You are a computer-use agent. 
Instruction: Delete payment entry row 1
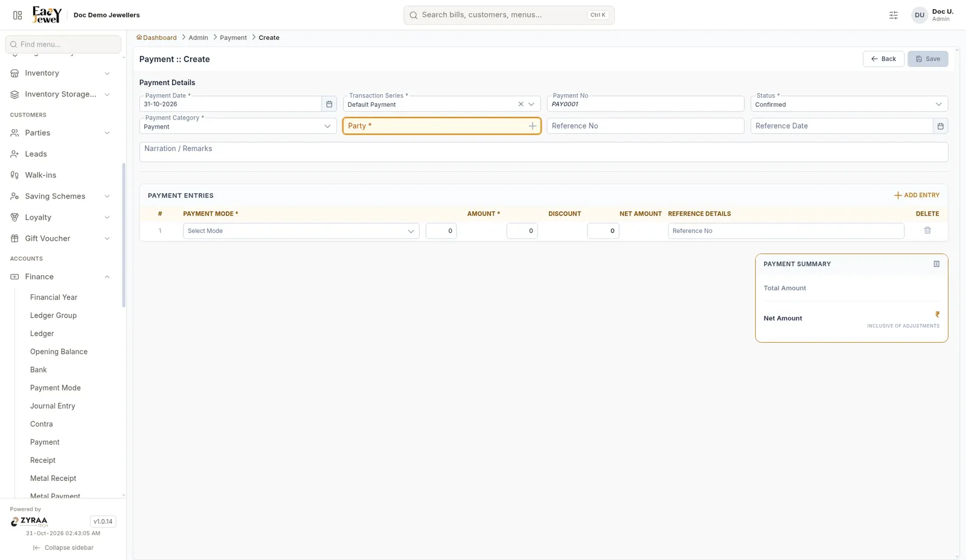point(927,231)
